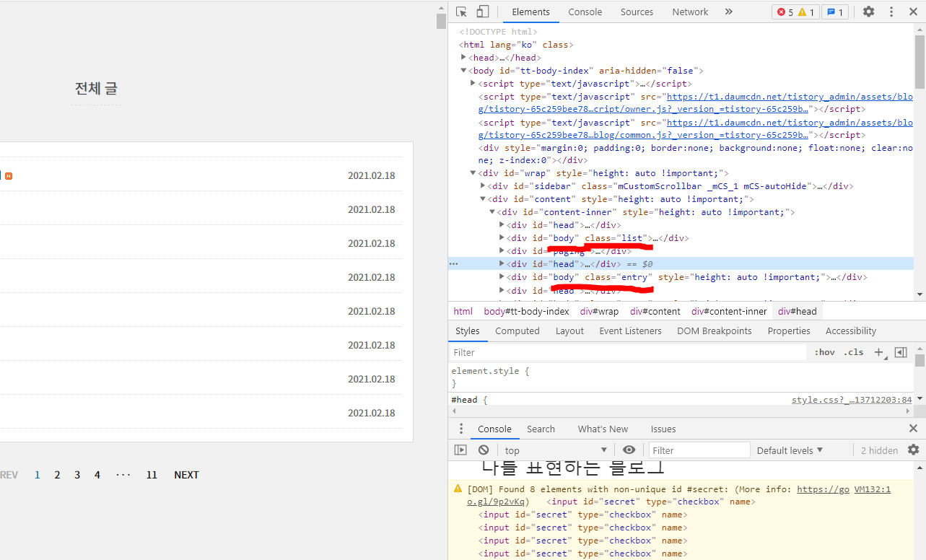
Task: Toggle the computed styles sidebar icon
Action: pos(901,352)
